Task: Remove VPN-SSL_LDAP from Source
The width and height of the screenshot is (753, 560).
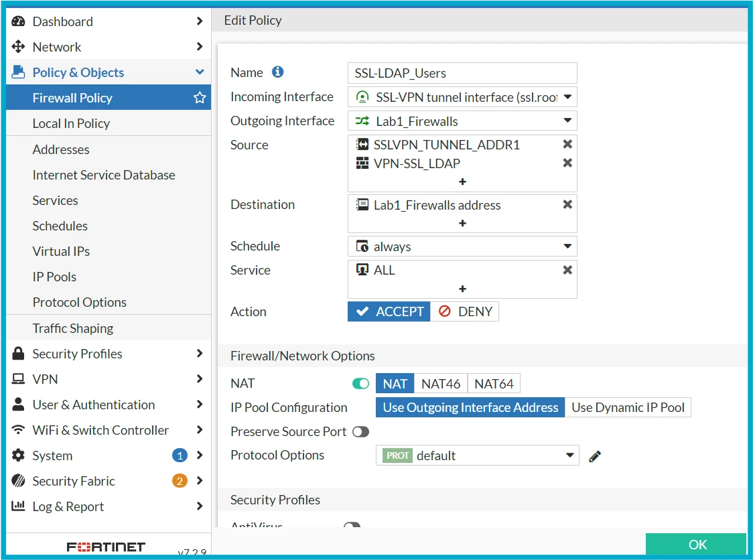Action: [567, 163]
